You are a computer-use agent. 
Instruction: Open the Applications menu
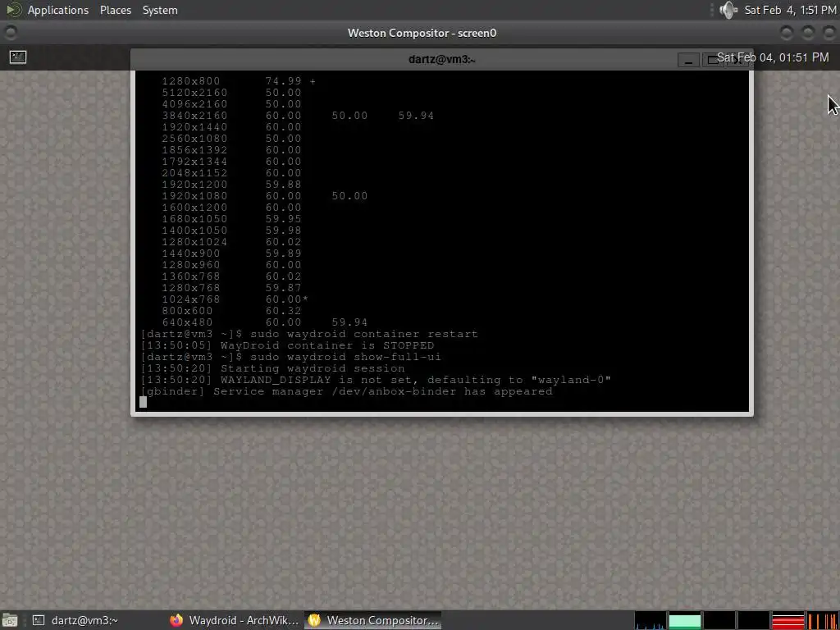[x=58, y=10]
